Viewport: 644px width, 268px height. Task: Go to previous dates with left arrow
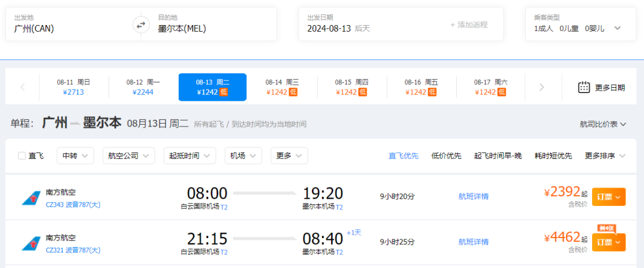click(x=23, y=87)
